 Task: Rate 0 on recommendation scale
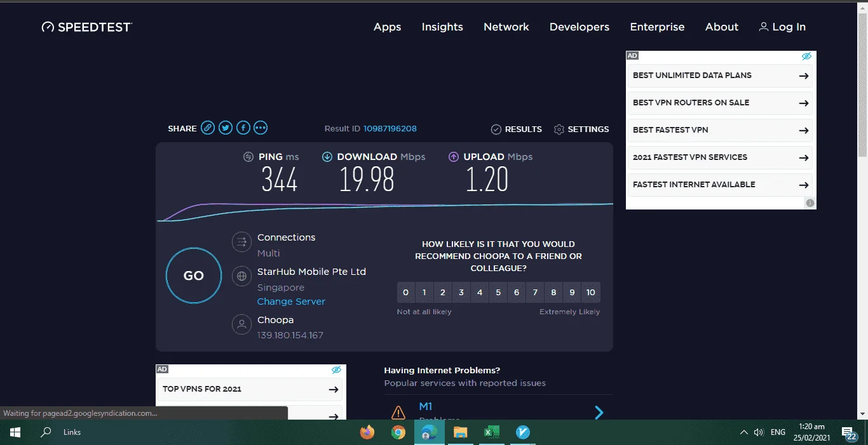pos(406,293)
